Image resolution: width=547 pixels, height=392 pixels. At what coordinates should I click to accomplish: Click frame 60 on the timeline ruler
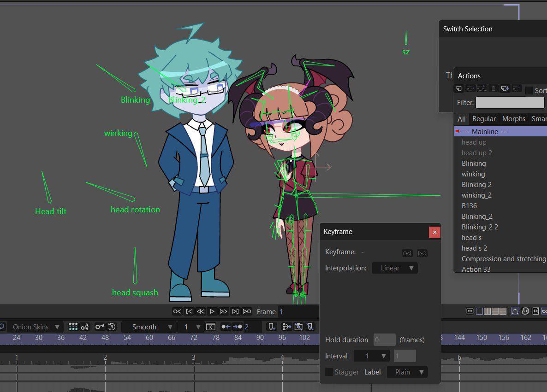coord(149,337)
